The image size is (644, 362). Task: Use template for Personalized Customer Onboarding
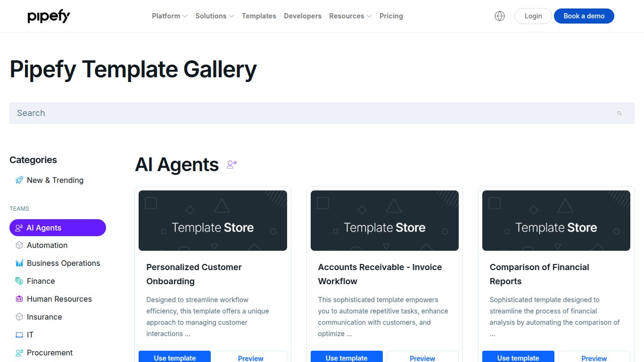(174, 358)
